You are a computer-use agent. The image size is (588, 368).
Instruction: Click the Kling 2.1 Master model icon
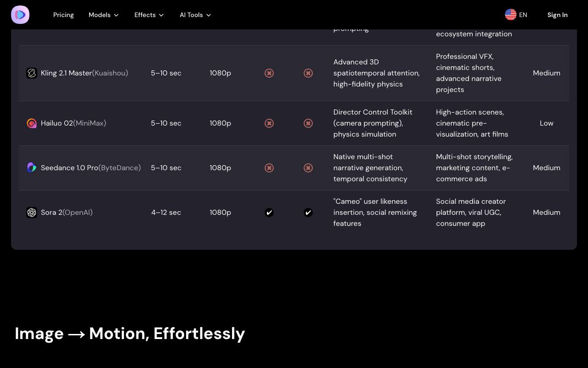(x=32, y=73)
